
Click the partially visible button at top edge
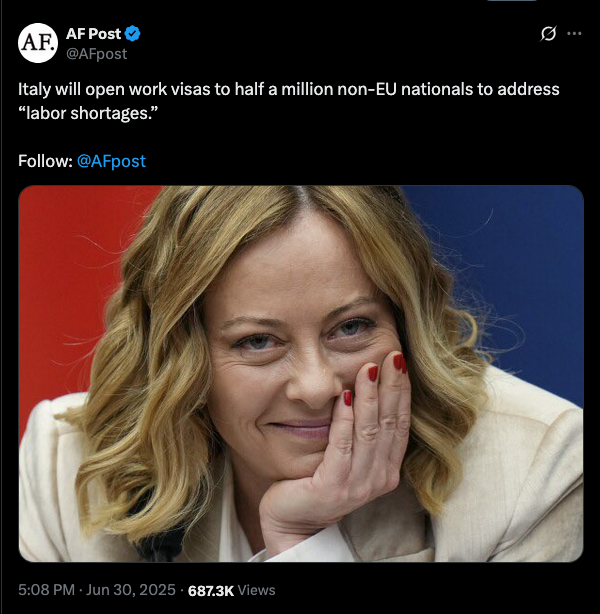[x=511, y=1]
